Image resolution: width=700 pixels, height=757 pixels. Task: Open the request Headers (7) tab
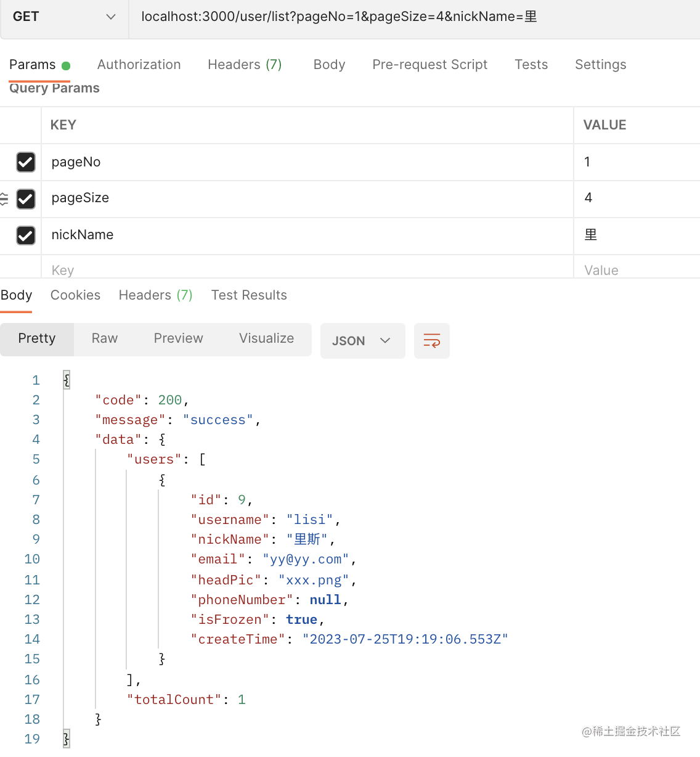(245, 65)
